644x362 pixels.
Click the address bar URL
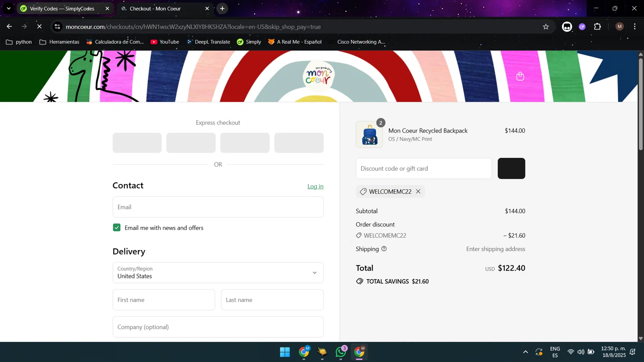pyautogui.click(x=193, y=27)
